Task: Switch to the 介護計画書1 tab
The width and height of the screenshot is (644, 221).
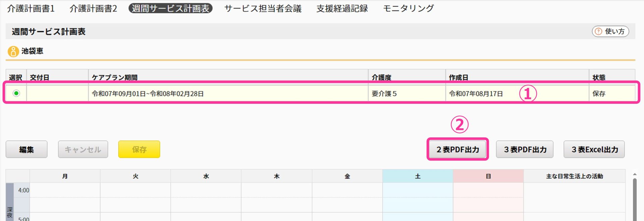Action: (x=31, y=8)
